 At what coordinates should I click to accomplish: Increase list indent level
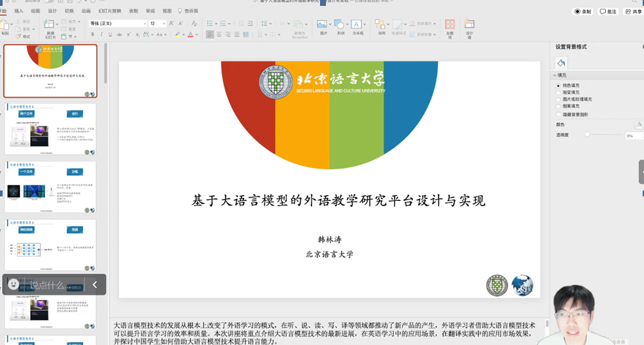point(250,24)
